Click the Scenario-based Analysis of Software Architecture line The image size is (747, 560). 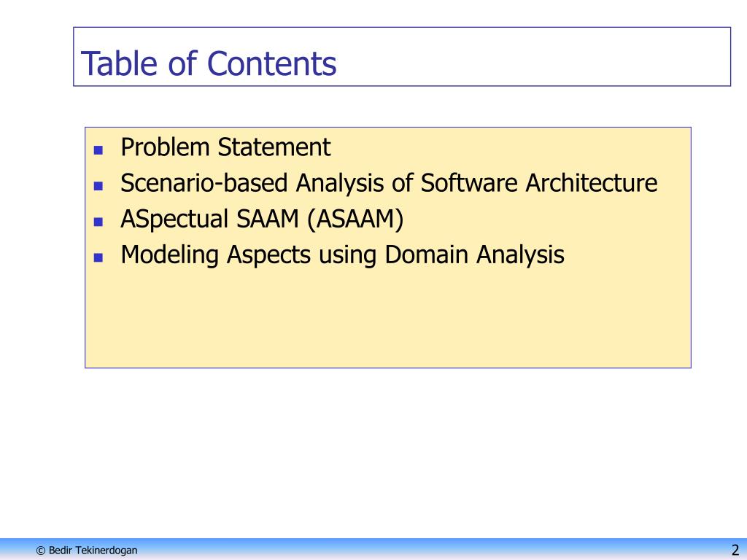pyautogui.click(x=389, y=183)
